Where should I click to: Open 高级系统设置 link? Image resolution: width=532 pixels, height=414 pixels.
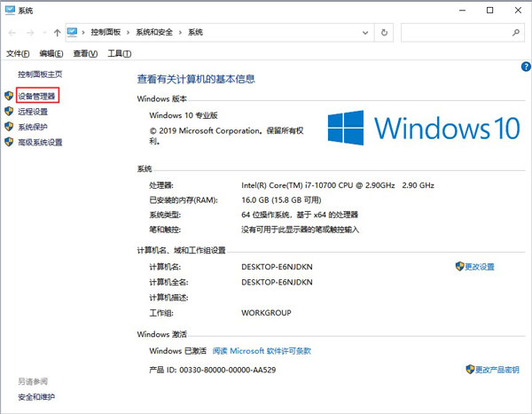(x=40, y=142)
